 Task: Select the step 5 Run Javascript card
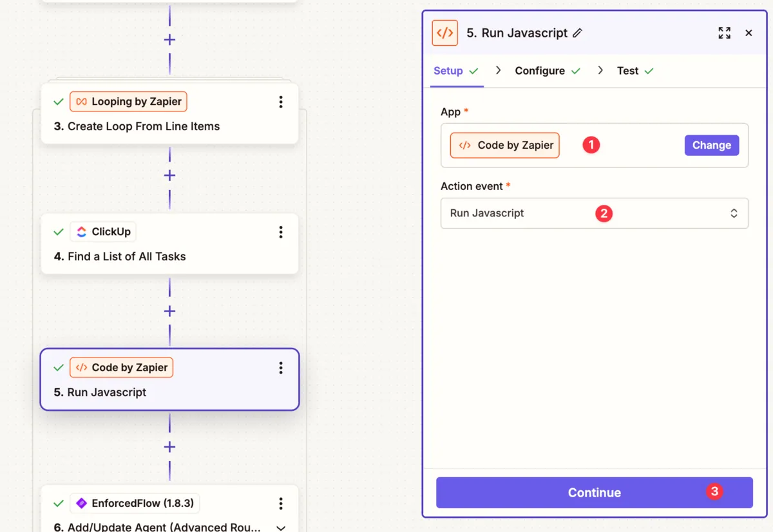tap(169, 379)
